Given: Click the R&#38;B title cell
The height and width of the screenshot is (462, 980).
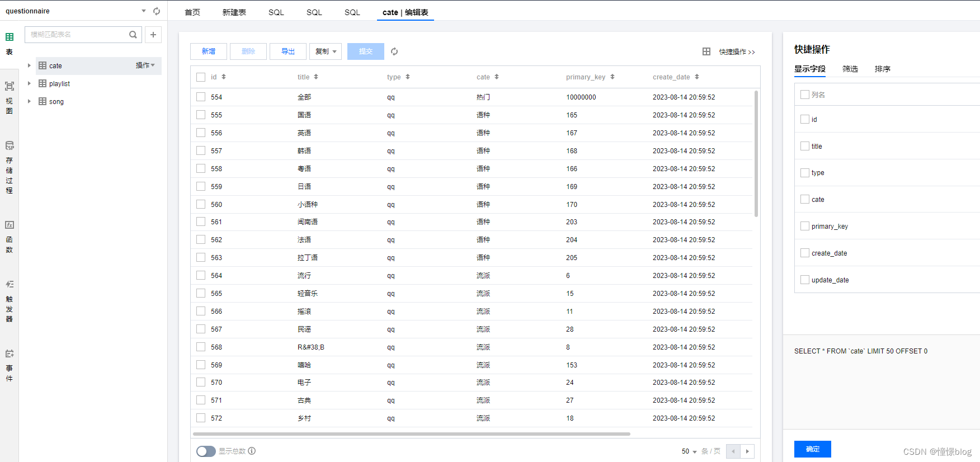Looking at the screenshot, I should 311,347.
